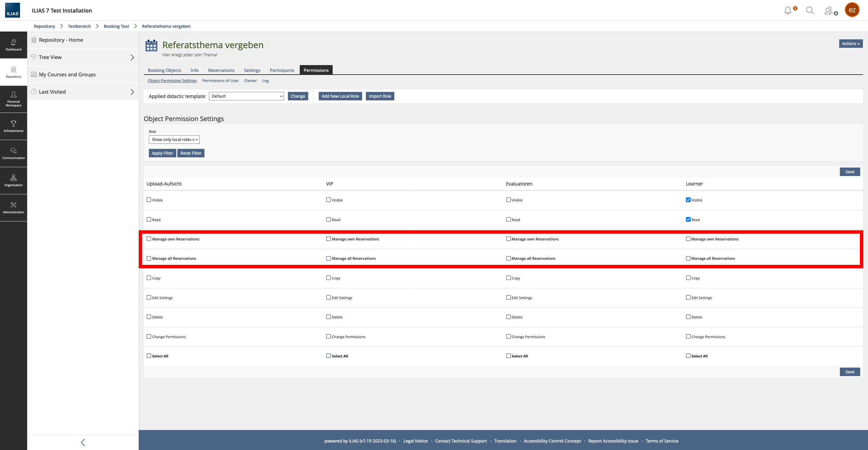Open user avatar ez menu

click(852, 10)
